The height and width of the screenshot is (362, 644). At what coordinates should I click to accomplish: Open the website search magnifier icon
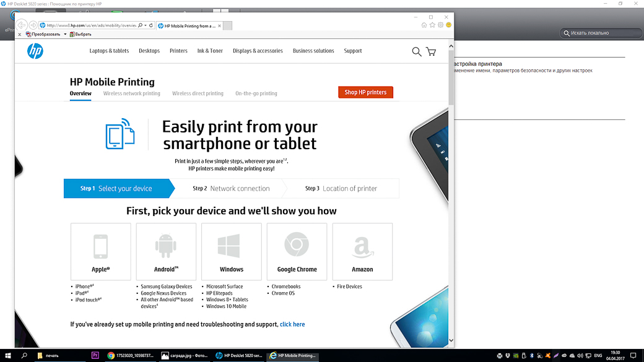tap(417, 51)
